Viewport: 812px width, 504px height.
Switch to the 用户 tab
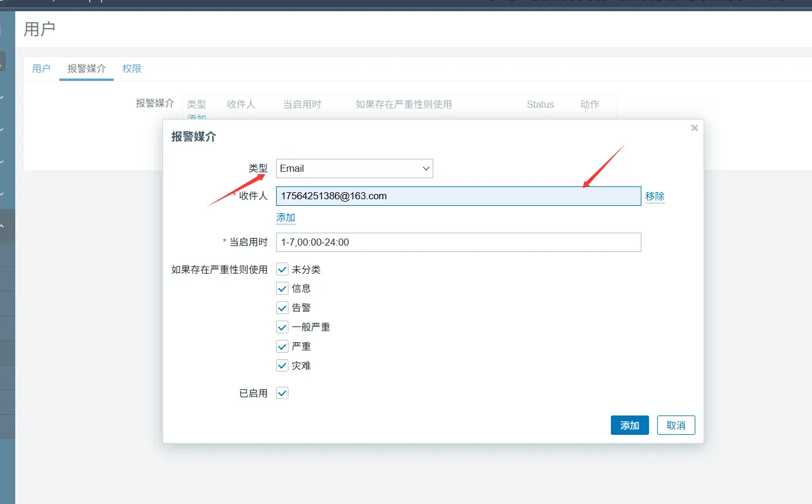tap(41, 69)
